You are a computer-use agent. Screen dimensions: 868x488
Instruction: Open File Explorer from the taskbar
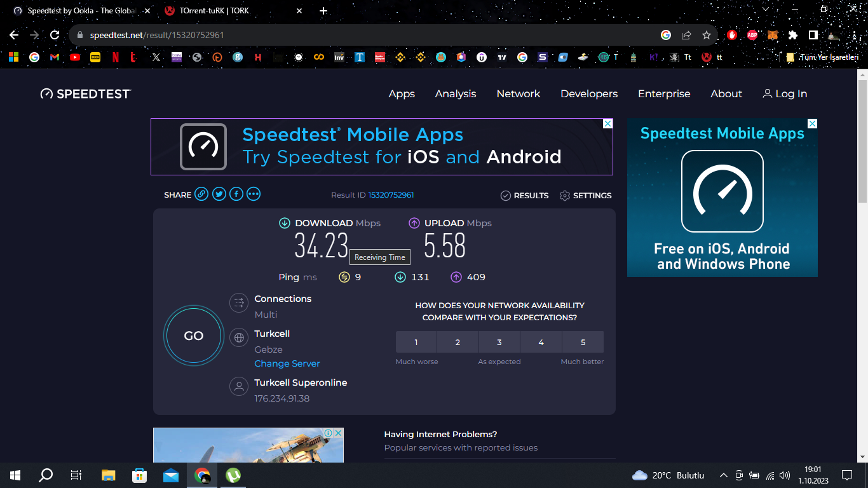[x=109, y=475]
